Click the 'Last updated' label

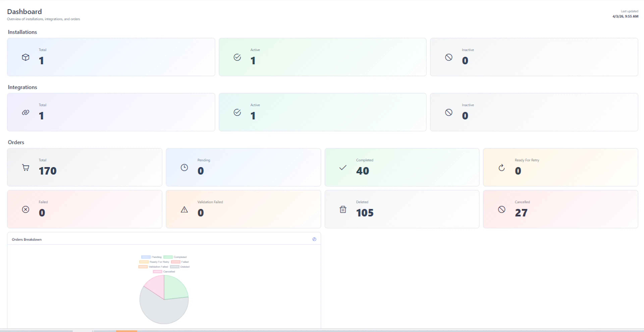click(630, 11)
